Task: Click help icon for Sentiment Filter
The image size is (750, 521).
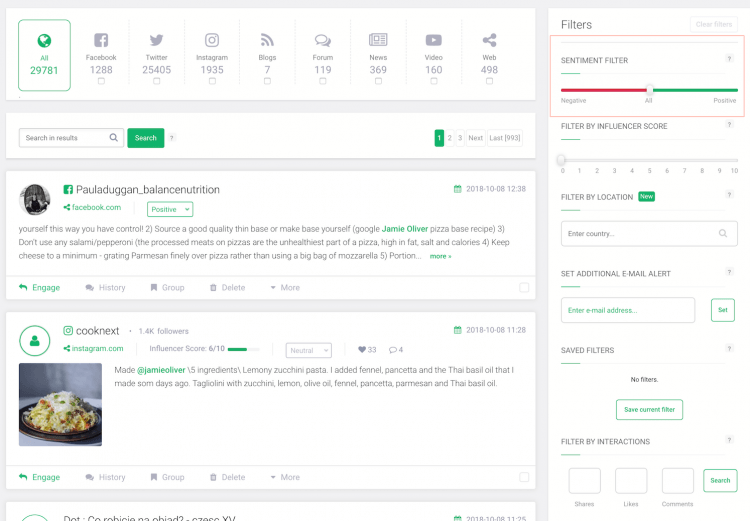Action: (729, 58)
